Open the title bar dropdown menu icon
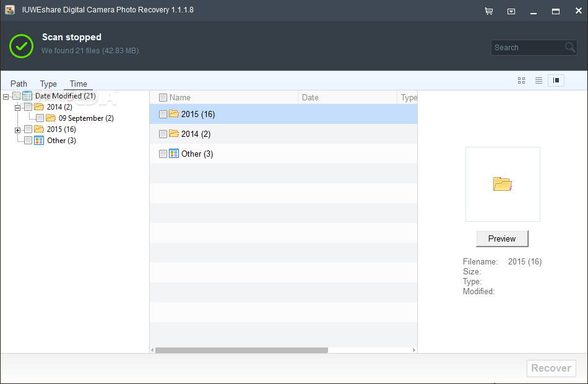 [511, 11]
